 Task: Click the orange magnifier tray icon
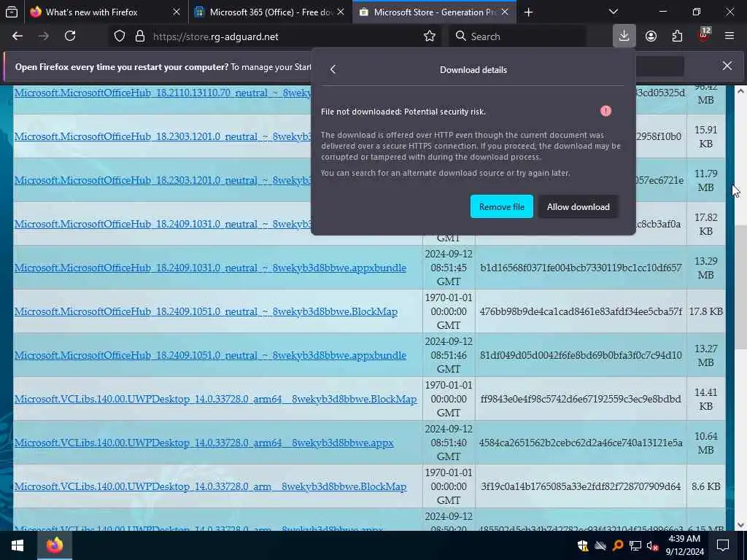617,545
